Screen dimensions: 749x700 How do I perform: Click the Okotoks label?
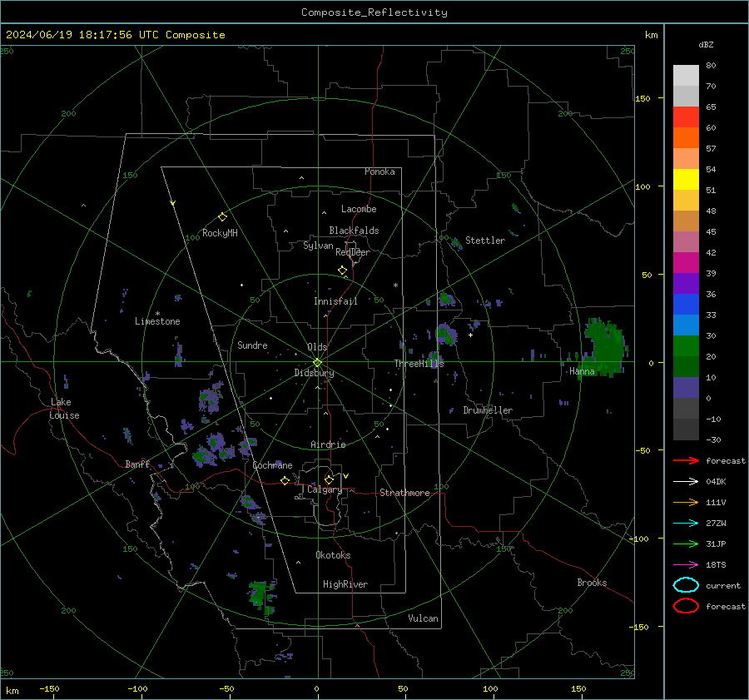333,555
